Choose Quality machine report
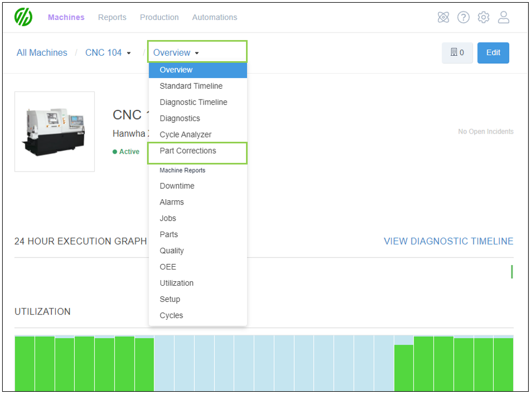 (x=198, y=251)
